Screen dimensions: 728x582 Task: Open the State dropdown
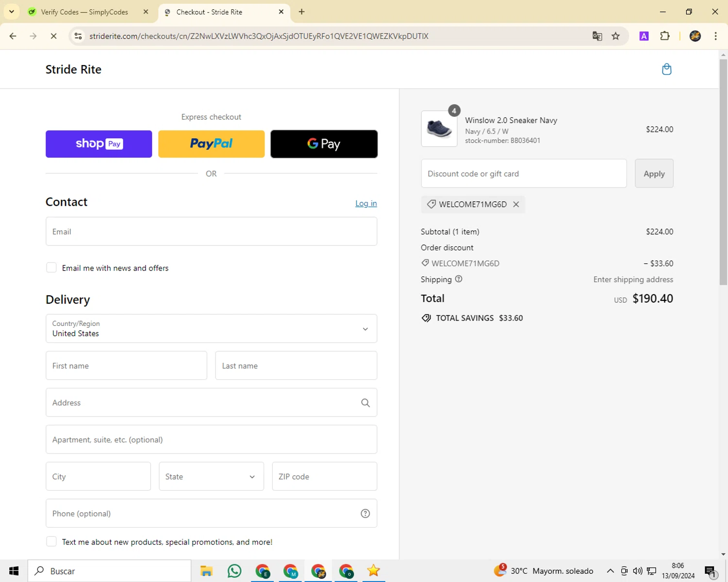click(211, 476)
